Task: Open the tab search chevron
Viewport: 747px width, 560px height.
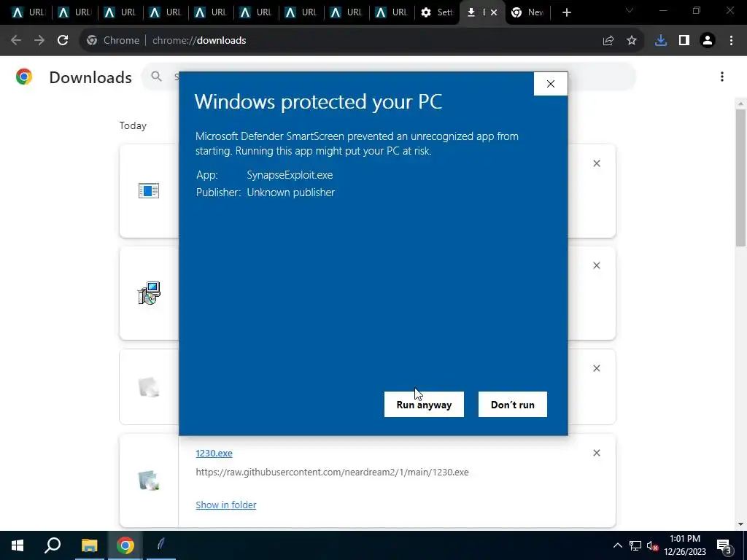Action: (x=630, y=11)
